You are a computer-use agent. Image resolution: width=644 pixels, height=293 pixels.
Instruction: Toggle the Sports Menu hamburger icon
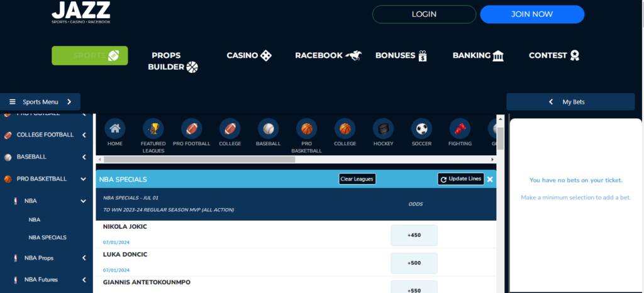click(13, 102)
